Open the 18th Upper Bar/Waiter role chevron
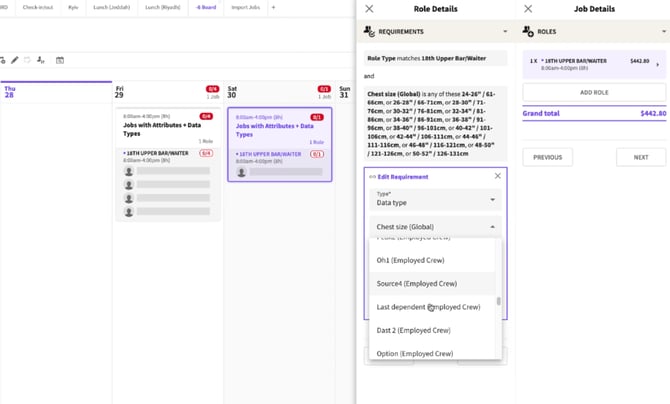This screenshot has height=404, width=670. (658, 65)
